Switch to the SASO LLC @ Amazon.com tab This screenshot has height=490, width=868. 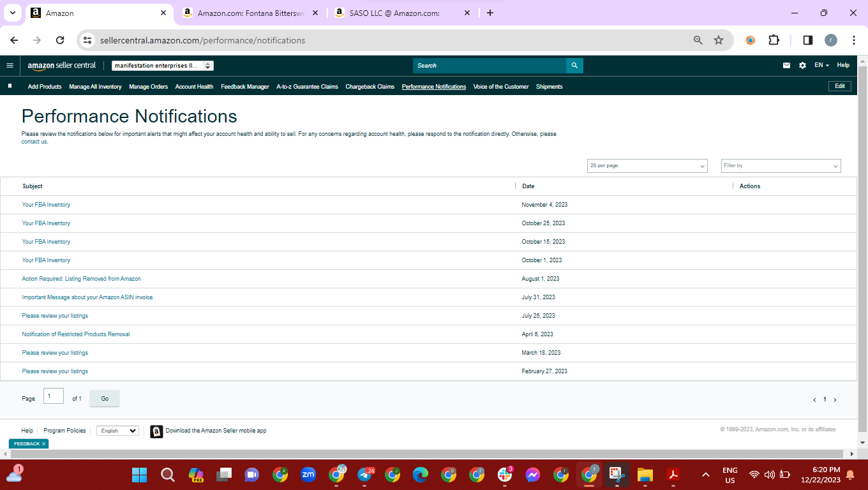point(402,13)
